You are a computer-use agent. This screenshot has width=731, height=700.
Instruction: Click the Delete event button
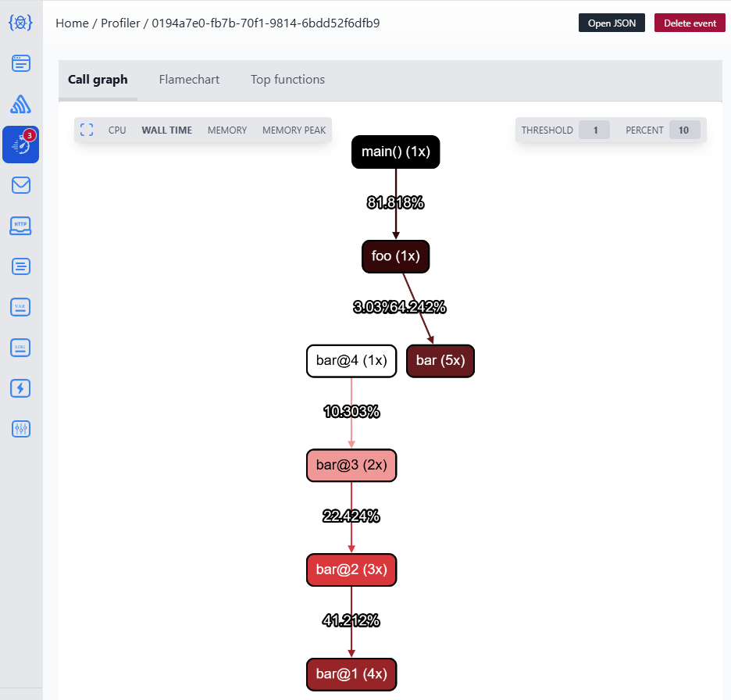690,23
